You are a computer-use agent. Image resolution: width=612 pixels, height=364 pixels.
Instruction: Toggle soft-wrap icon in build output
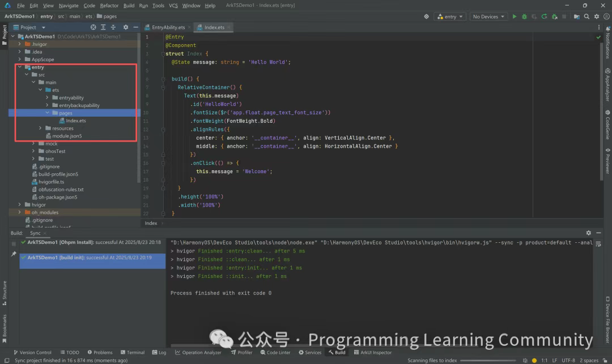(598, 244)
